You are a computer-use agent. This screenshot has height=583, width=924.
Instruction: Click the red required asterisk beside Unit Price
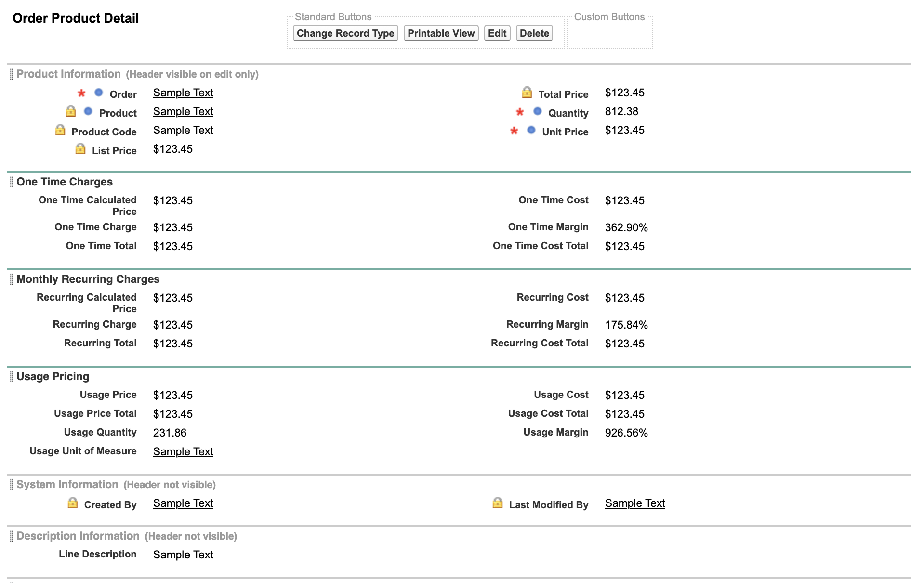pyautogui.click(x=514, y=131)
